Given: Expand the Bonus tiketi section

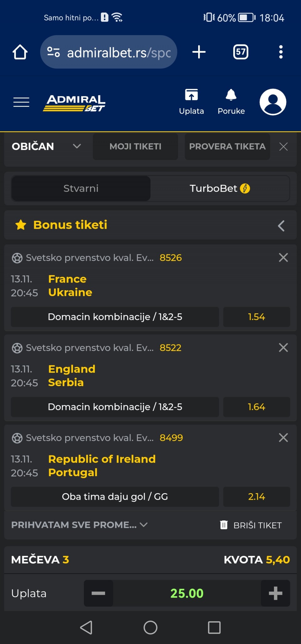Looking at the screenshot, I should tap(281, 226).
